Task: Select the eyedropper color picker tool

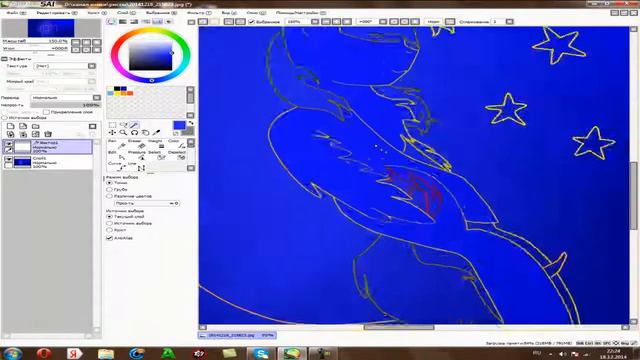Action: 156,133
